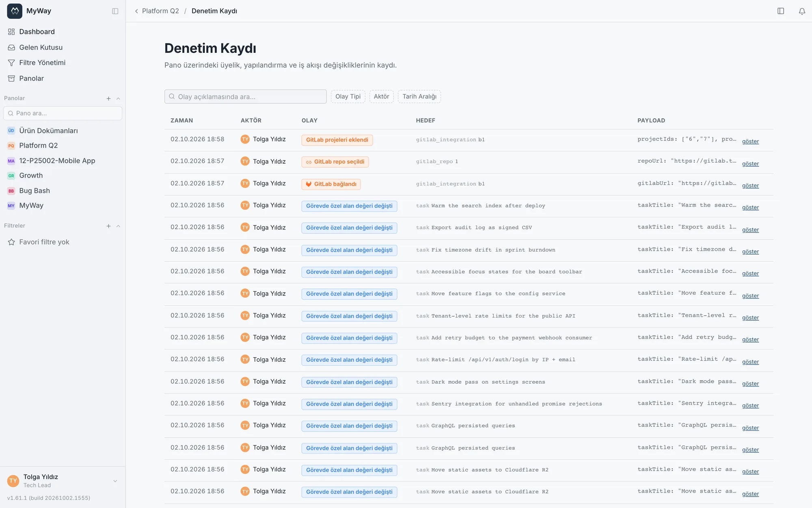The width and height of the screenshot is (812, 508).
Task: Click Tolga Yıldız avatar in user footer
Action: pos(13,481)
